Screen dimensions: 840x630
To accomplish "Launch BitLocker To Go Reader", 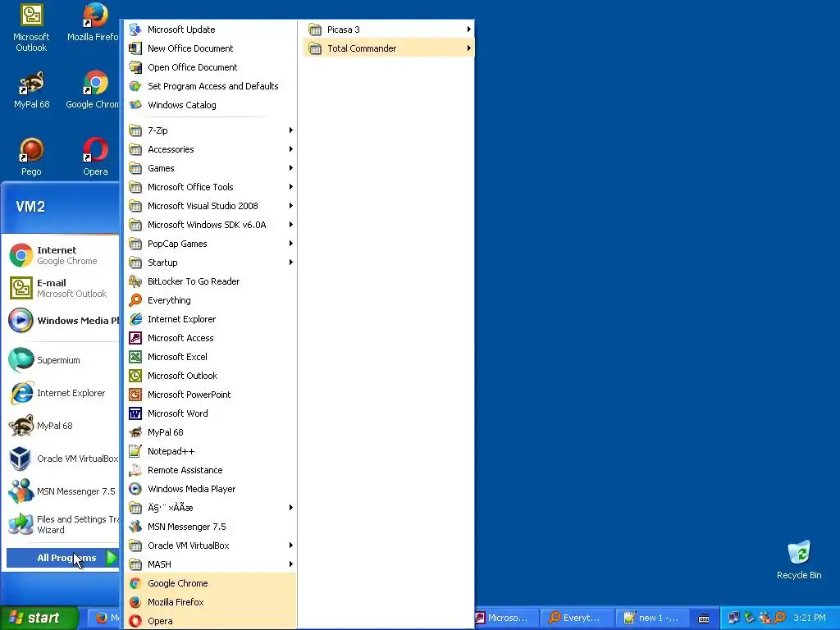I will point(210,281).
